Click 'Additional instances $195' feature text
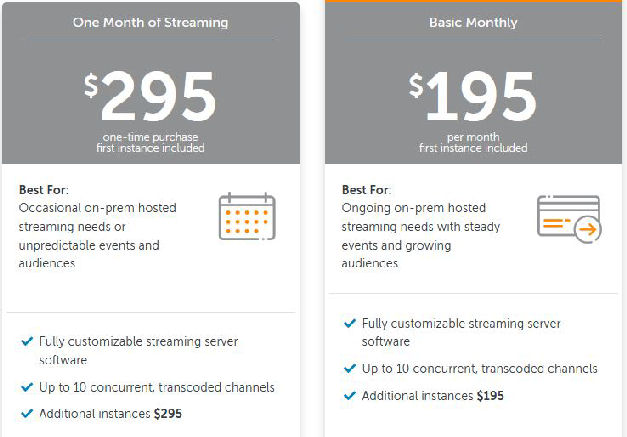Image resolution: width=627 pixels, height=437 pixels. pyautogui.click(x=433, y=396)
